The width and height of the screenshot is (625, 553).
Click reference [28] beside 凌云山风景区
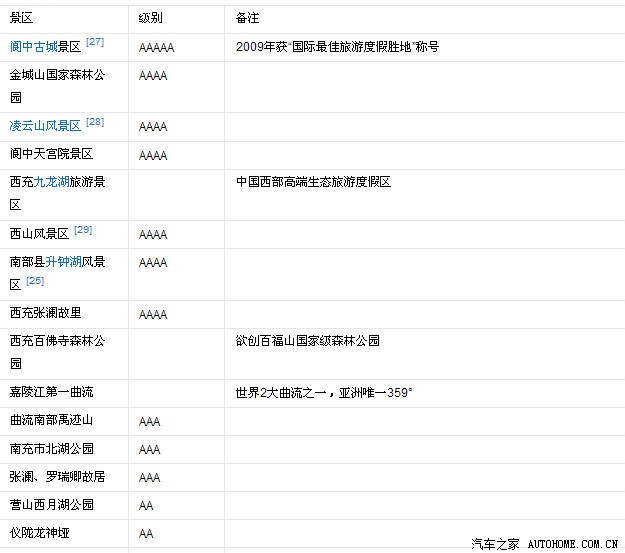click(95, 121)
